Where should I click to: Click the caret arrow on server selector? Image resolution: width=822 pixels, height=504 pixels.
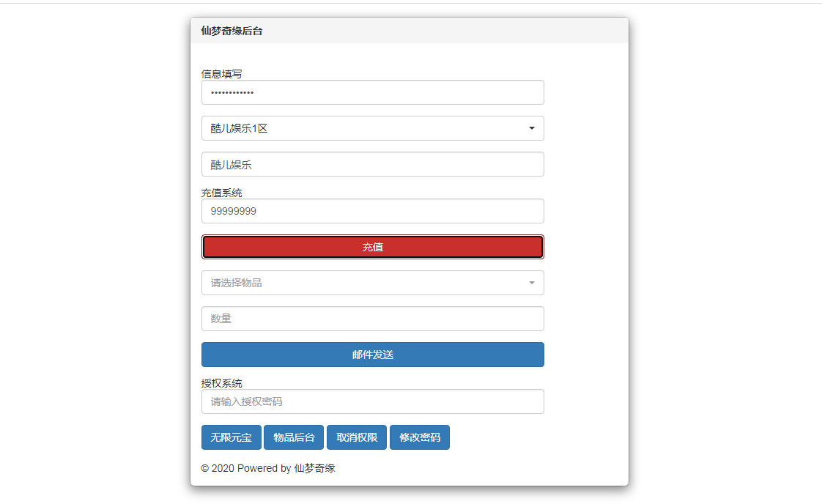[x=531, y=128]
